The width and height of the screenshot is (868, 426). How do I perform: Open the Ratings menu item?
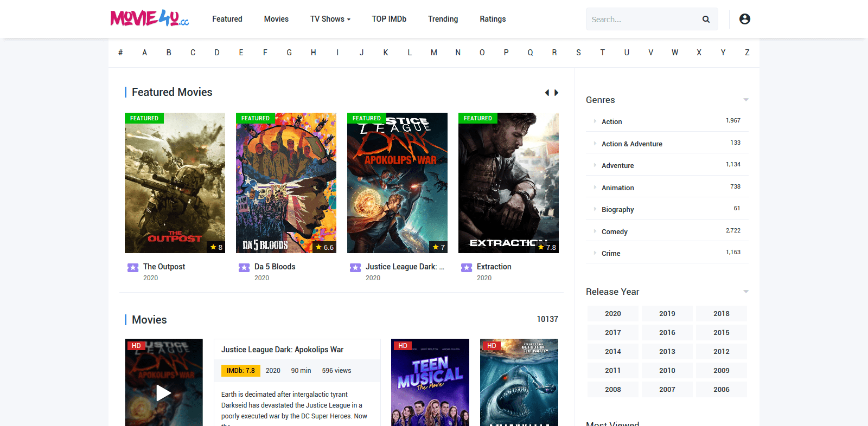click(493, 19)
